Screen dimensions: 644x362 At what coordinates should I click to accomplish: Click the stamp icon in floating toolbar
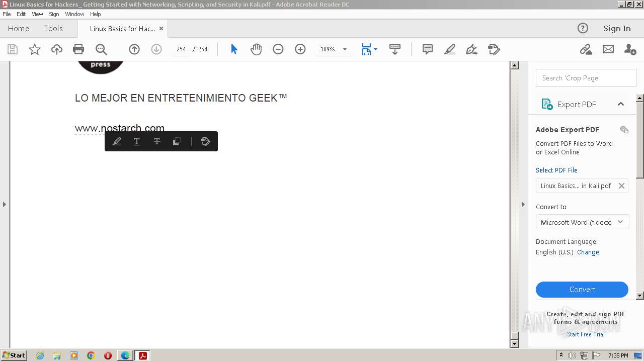[x=205, y=142]
